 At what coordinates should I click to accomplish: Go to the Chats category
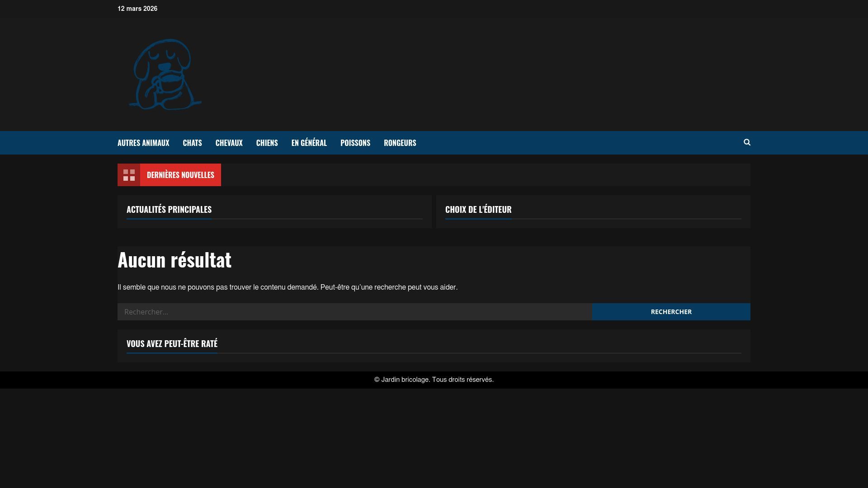192,143
